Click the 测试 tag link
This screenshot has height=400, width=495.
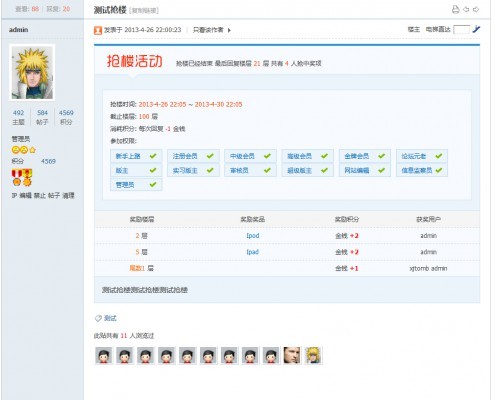tap(110, 318)
